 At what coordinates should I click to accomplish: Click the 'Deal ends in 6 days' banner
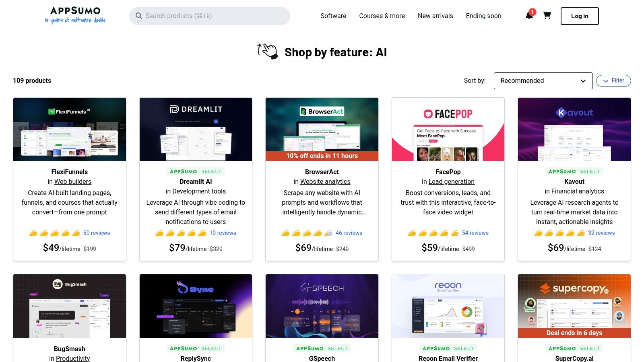tap(574, 333)
